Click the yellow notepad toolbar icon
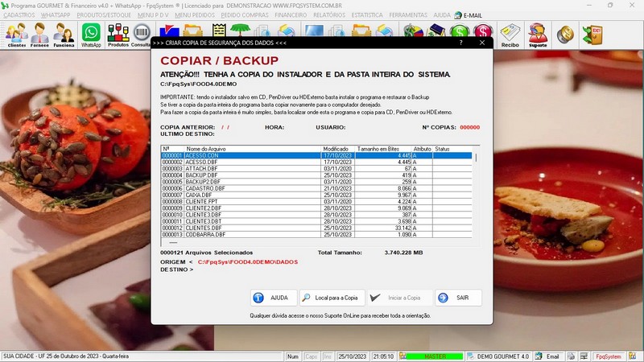 [x=219, y=31]
